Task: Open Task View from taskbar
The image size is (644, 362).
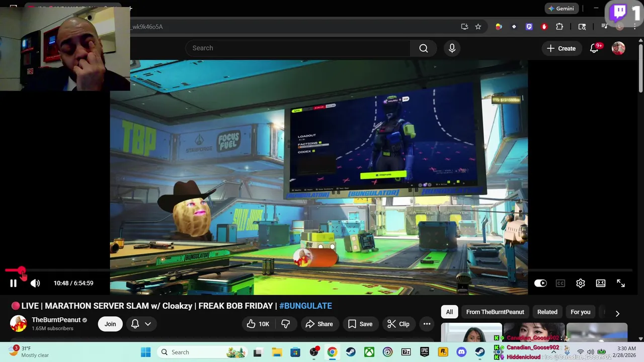Action: [x=258, y=352]
